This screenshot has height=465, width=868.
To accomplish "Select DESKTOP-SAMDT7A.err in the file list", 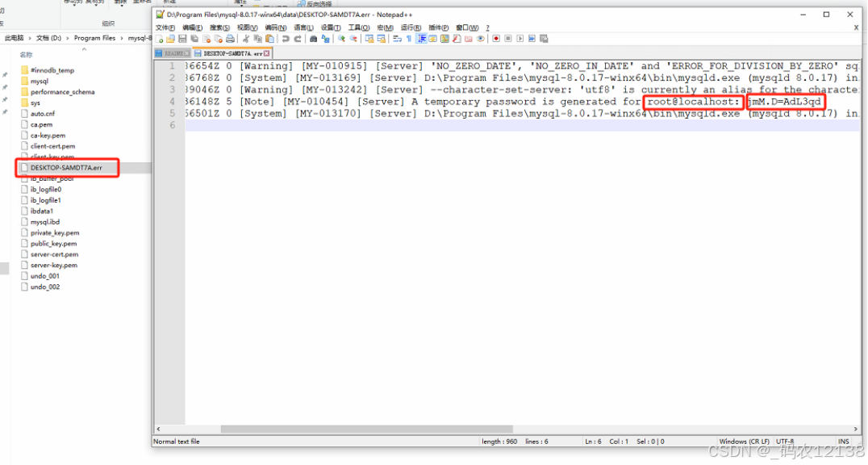I will click(66, 167).
